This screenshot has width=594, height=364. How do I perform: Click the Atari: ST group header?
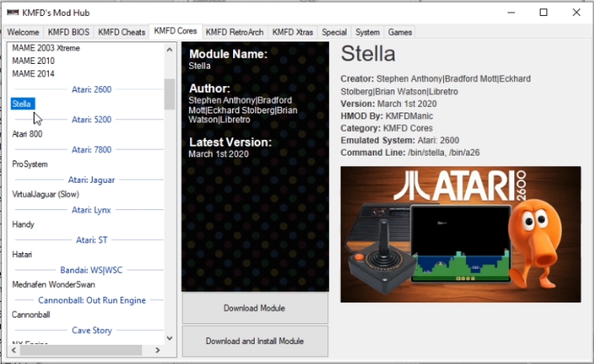(92, 239)
